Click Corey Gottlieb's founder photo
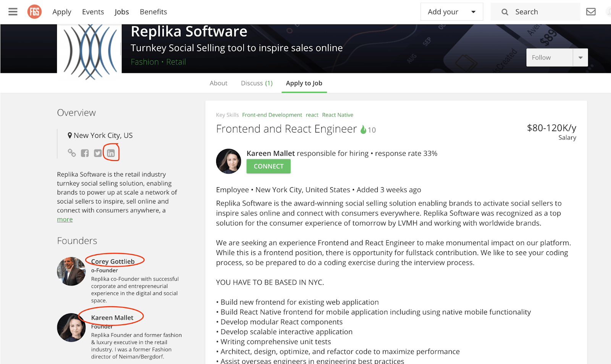Image resolution: width=611 pixels, height=364 pixels. 71,272
